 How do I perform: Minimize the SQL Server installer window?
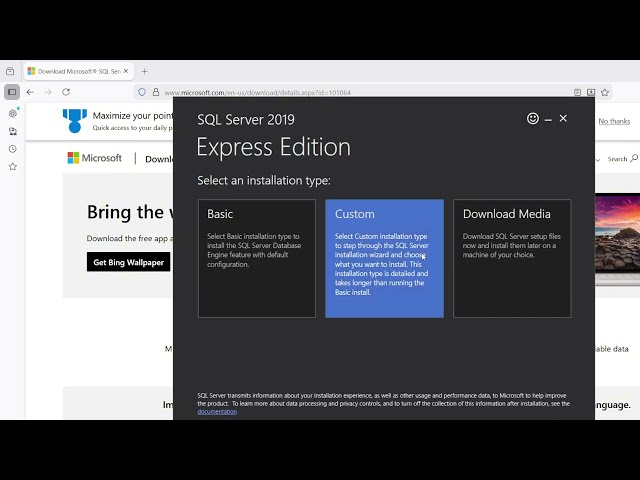[548, 120]
